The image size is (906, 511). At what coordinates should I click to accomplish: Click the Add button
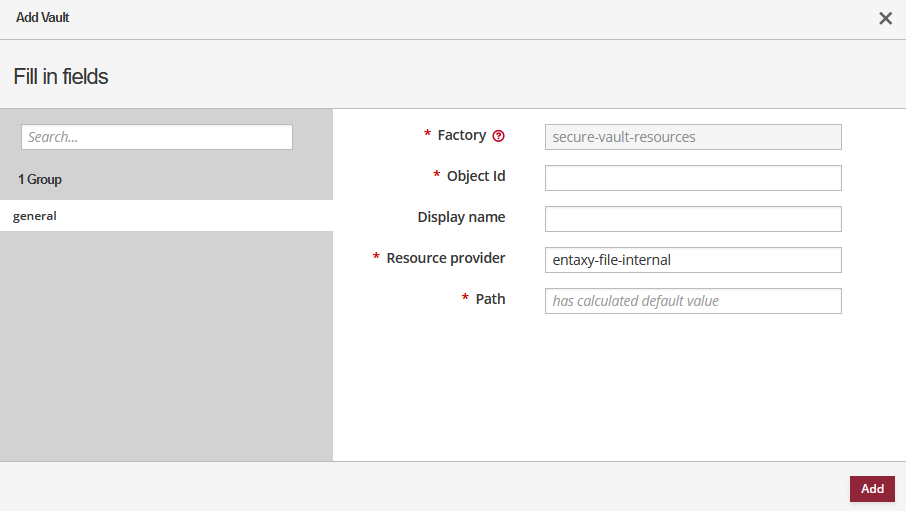click(x=872, y=489)
